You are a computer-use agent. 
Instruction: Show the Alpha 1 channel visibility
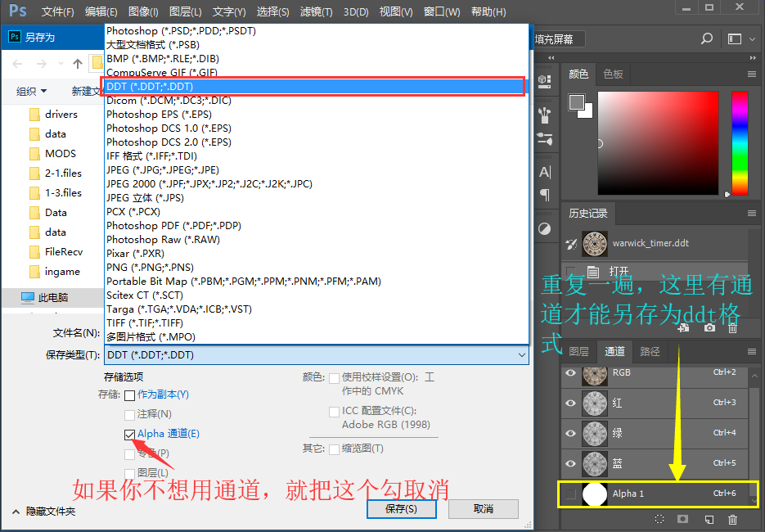pyautogui.click(x=570, y=494)
